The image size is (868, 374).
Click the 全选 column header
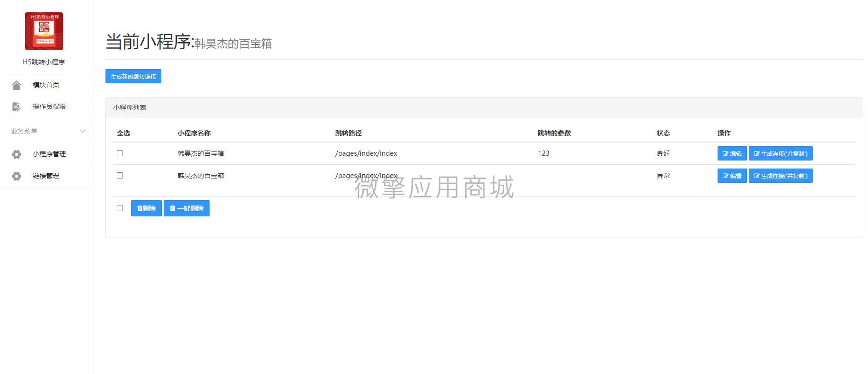[123, 133]
